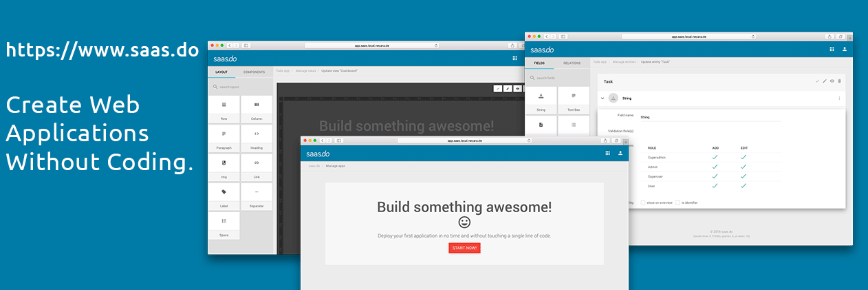The image size is (868, 290).
Task: Click 'Manage views' breadcrumb in Dashboard window
Action: click(306, 71)
